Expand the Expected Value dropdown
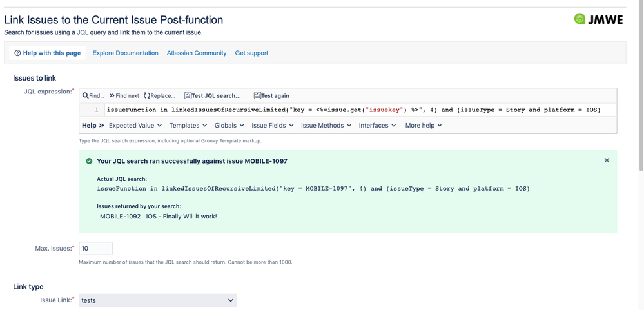The height and width of the screenshot is (310, 644). 135,125
